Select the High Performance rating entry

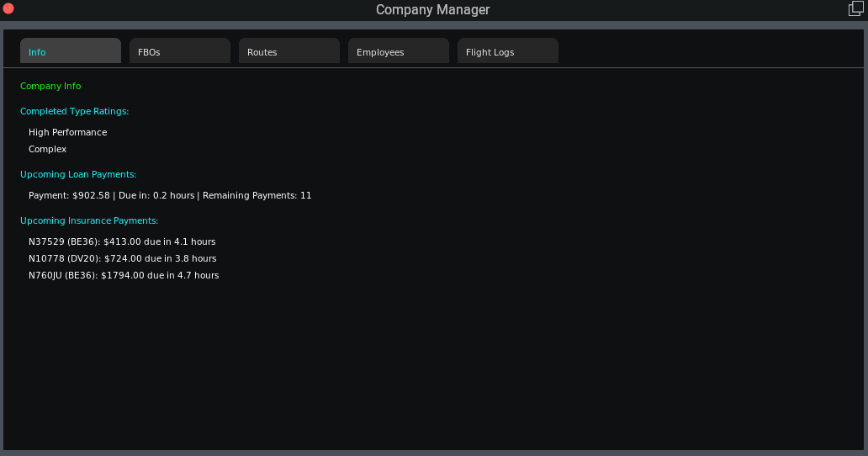67,132
